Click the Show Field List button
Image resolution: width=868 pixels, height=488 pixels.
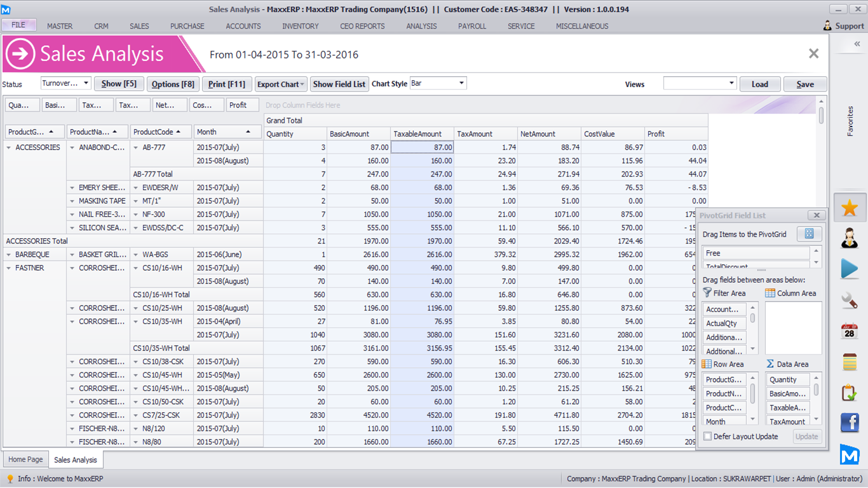click(x=339, y=84)
